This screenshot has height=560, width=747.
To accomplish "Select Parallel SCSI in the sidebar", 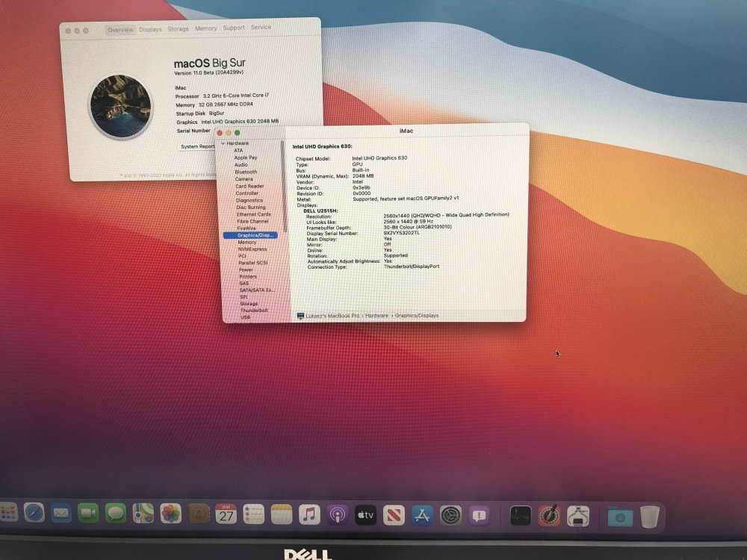I will click(x=253, y=263).
